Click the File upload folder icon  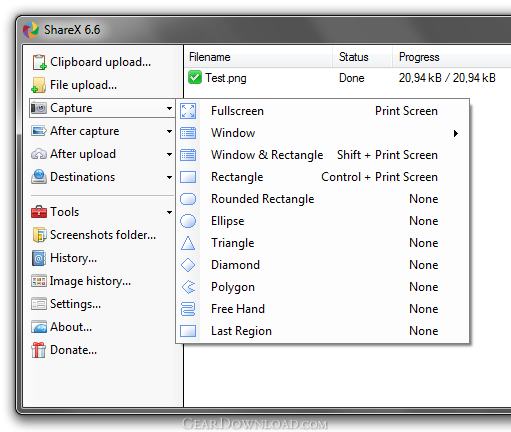point(39,85)
